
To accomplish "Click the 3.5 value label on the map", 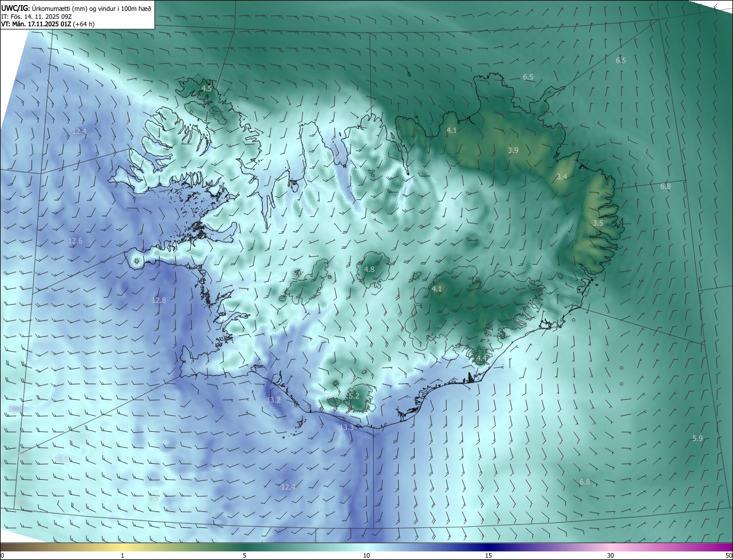I will [x=598, y=223].
